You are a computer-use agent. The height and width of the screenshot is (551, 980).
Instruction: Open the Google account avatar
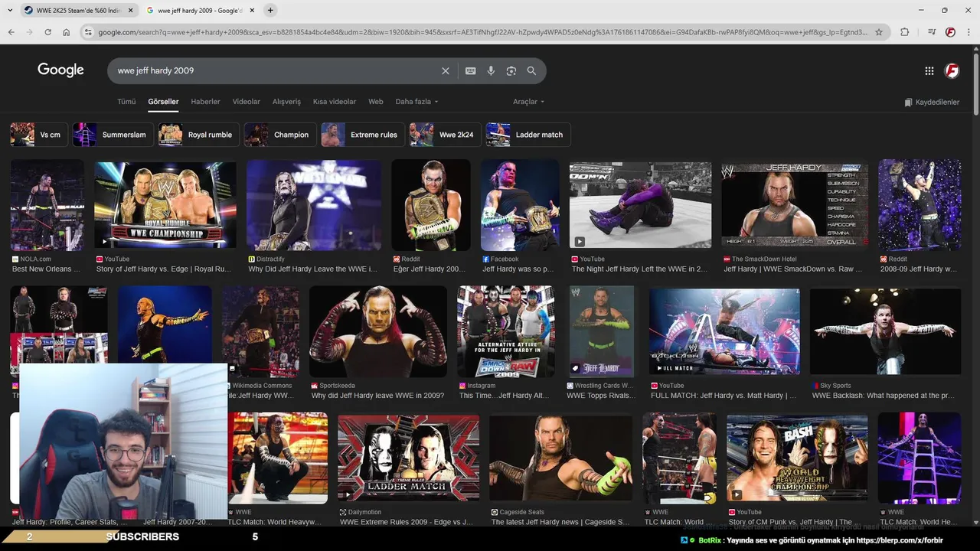[952, 70]
